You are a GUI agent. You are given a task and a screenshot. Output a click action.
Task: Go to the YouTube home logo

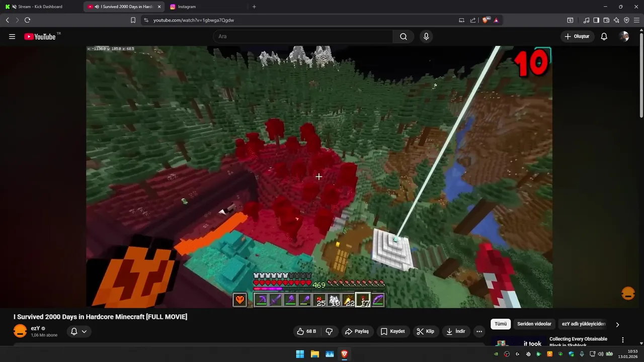coord(40,37)
